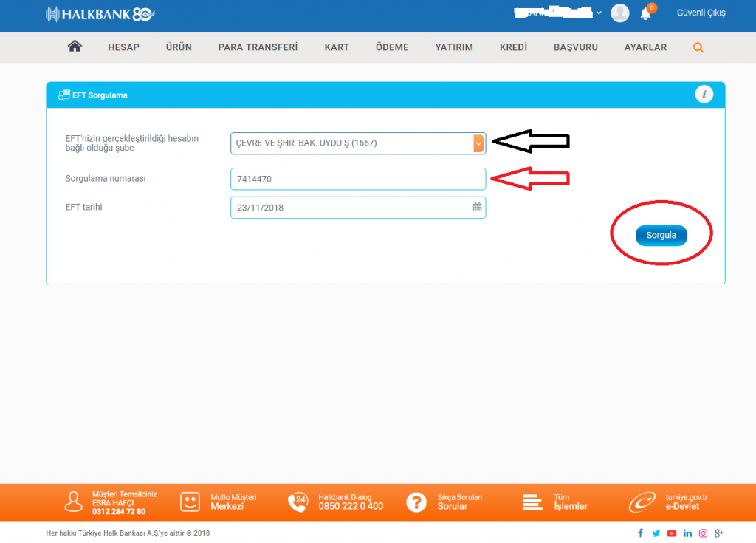Open notifications bell icon
This screenshot has height=543, width=756.
[x=645, y=13]
